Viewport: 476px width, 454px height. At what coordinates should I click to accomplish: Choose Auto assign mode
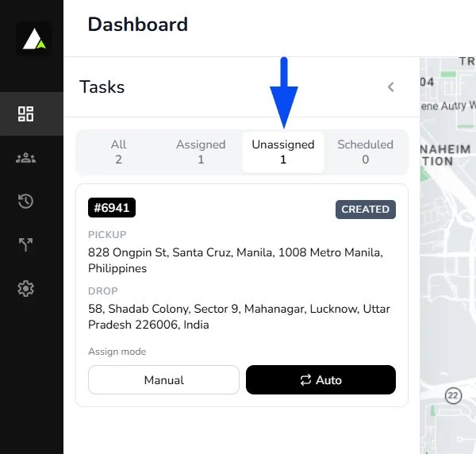pos(321,380)
